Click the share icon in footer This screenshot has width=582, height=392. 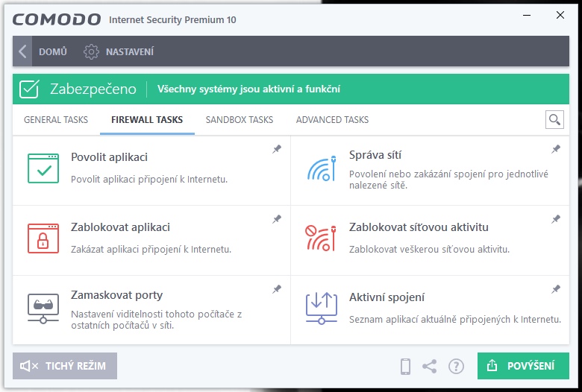point(429,366)
